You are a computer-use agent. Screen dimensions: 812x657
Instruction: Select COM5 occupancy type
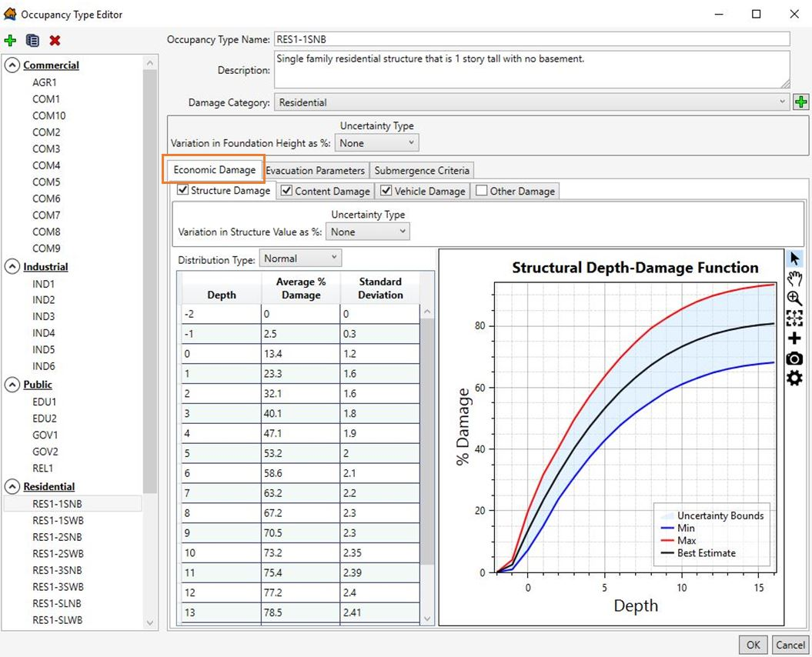[x=46, y=182]
